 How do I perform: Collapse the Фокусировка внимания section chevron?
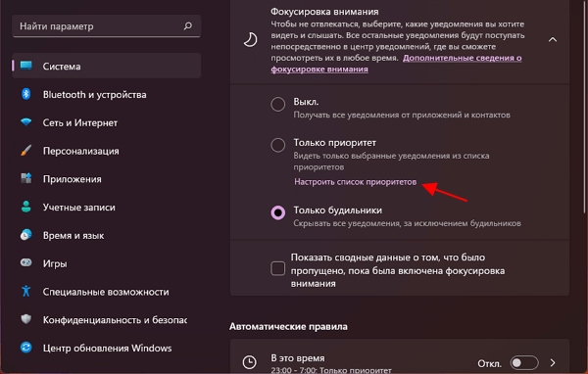pyautogui.click(x=553, y=40)
